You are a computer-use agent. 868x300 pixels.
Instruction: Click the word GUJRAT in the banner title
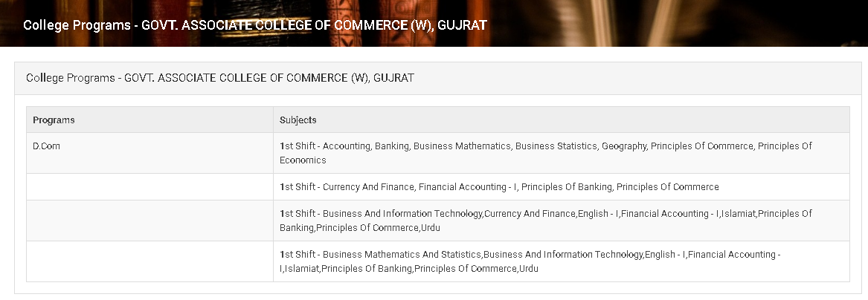pos(462,25)
